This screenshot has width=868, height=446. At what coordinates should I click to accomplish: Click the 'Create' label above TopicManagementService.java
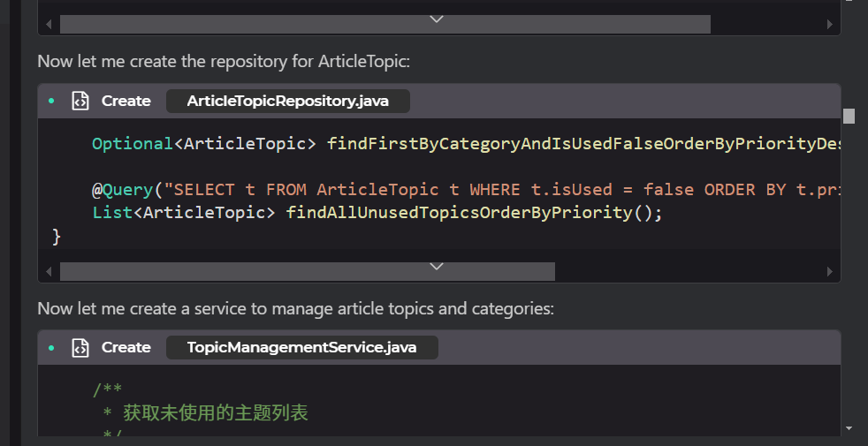click(x=126, y=347)
